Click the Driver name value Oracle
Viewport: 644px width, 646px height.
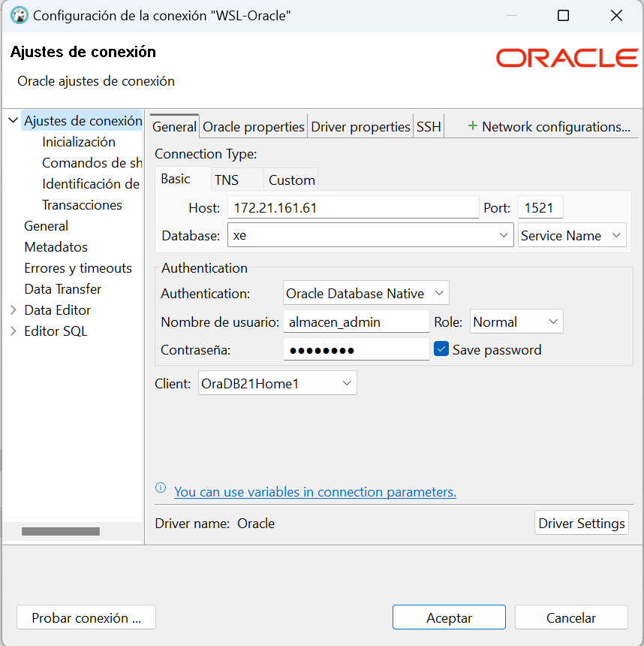(x=256, y=524)
